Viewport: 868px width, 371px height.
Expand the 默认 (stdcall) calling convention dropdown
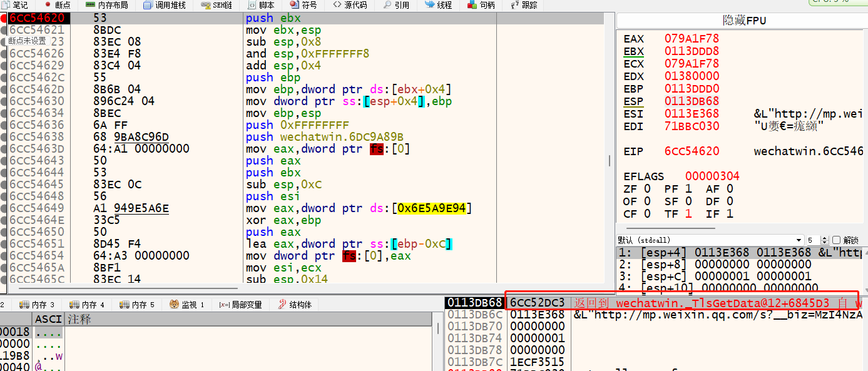tap(799, 240)
